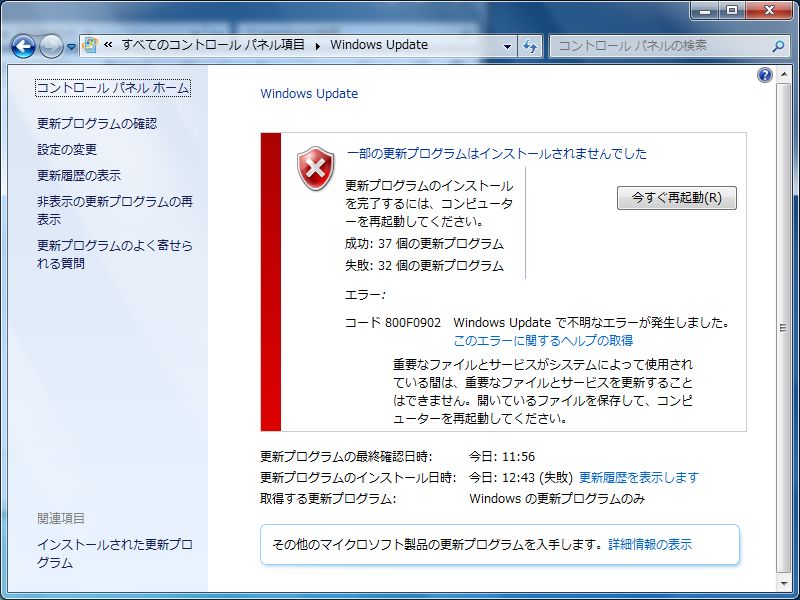Click the vertical scrollbar thumb
Screen dimensions: 800x600
[x=784, y=328]
